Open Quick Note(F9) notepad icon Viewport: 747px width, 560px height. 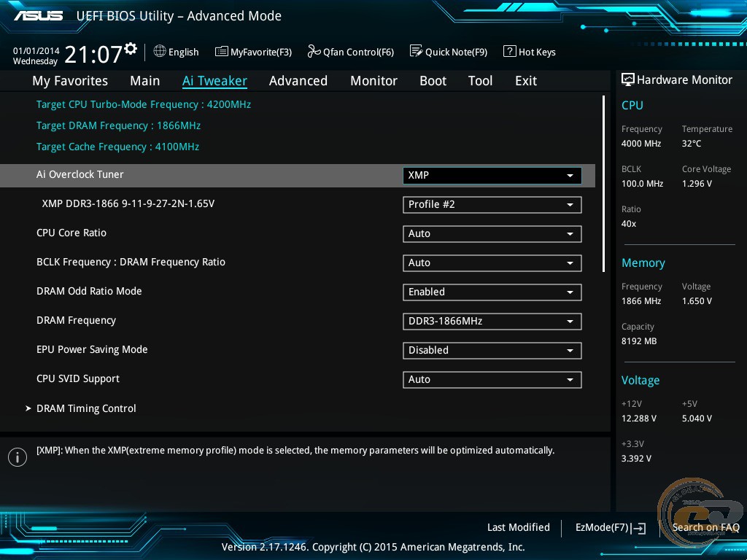[x=417, y=51]
